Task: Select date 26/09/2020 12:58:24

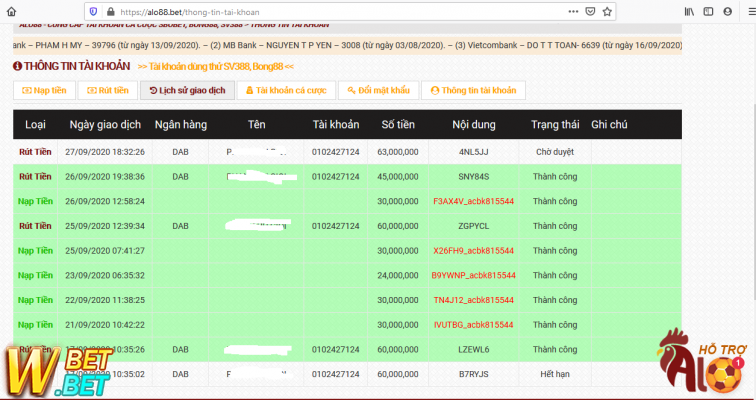Action: tap(105, 201)
